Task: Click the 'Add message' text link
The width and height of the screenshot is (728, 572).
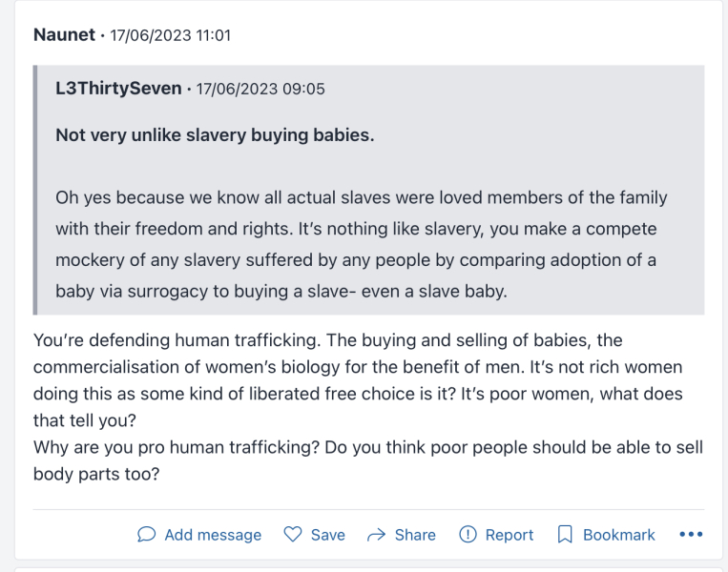Action: (213, 535)
